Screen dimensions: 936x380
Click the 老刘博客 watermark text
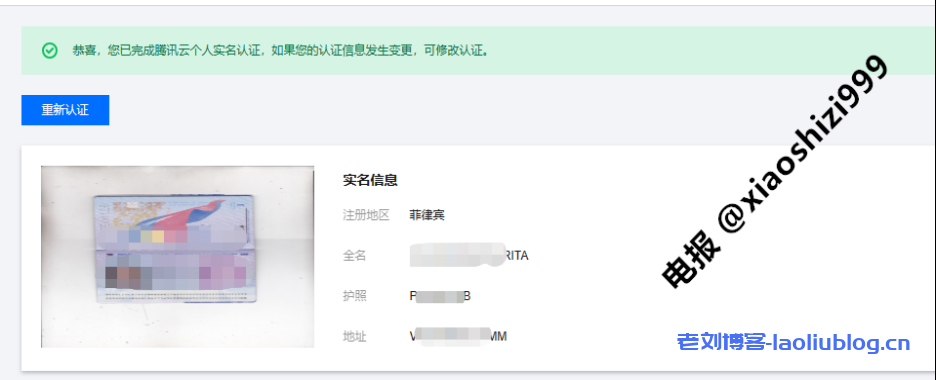[x=721, y=343]
